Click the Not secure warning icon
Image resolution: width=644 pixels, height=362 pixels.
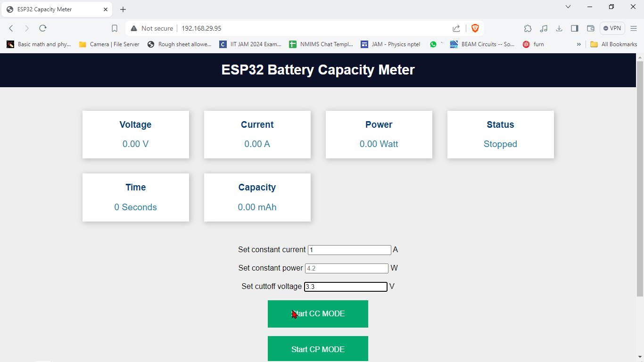pyautogui.click(x=134, y=28)
